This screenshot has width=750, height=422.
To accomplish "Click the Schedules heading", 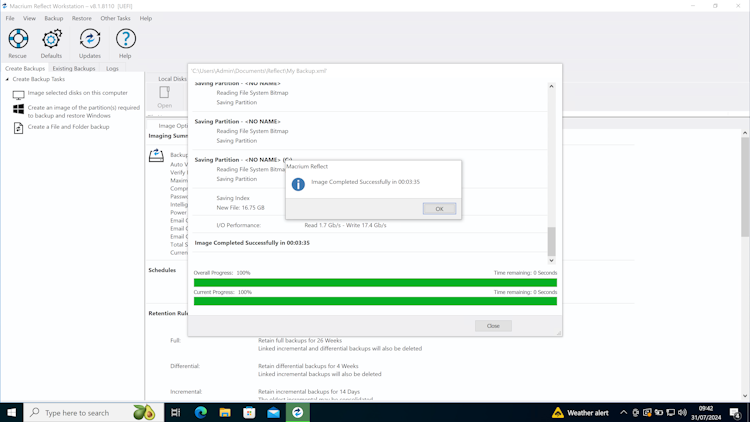I will click(162, 270).
